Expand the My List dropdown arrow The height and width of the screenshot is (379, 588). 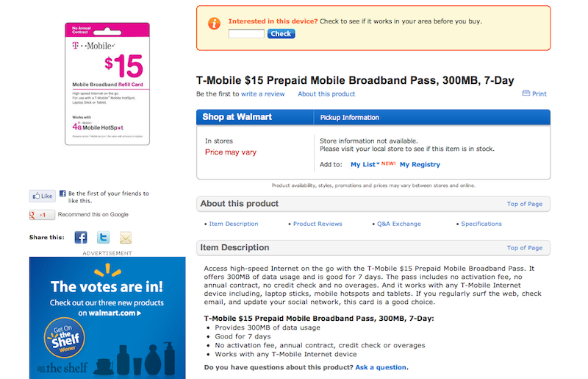point(378,164)
